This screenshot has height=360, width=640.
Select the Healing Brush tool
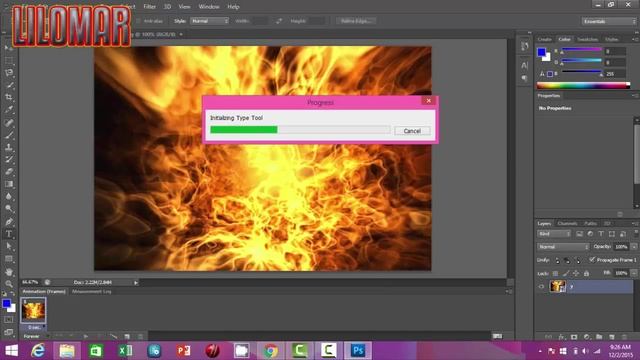(9, 122)
